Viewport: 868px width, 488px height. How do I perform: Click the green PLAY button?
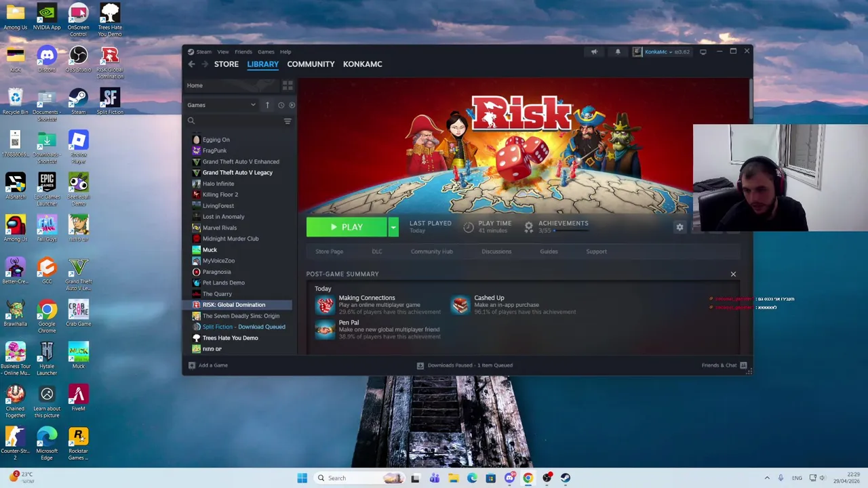click(x=347, y=227)
